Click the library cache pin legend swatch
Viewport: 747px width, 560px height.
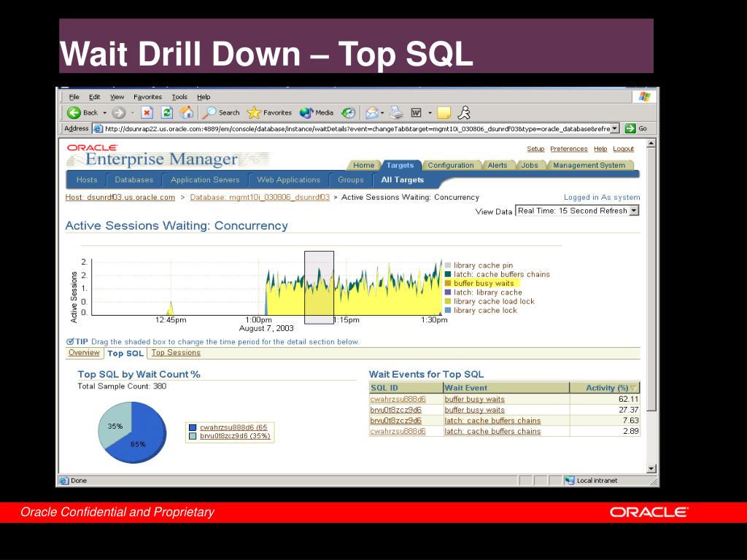448,265
